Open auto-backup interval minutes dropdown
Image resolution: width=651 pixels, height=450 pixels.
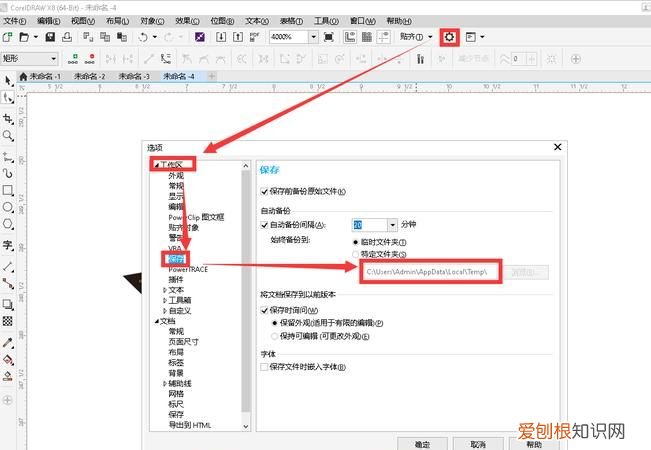click(x=392, y=225)
